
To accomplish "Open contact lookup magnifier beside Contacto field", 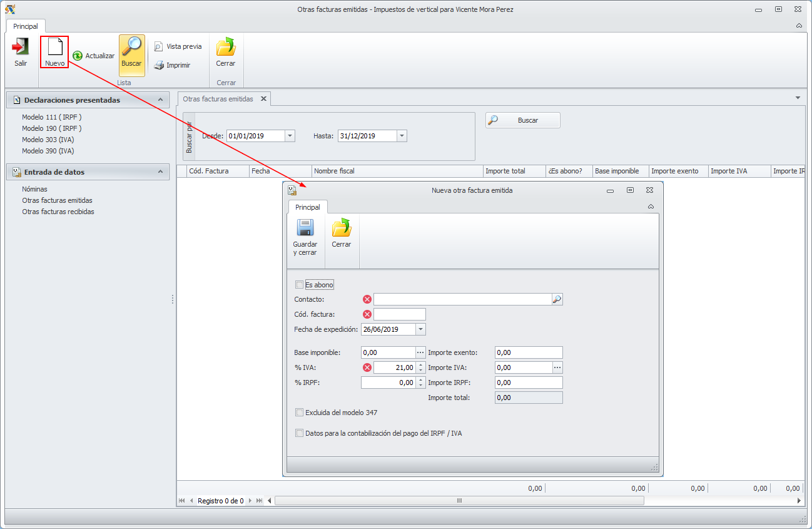I will coord(557,299).
